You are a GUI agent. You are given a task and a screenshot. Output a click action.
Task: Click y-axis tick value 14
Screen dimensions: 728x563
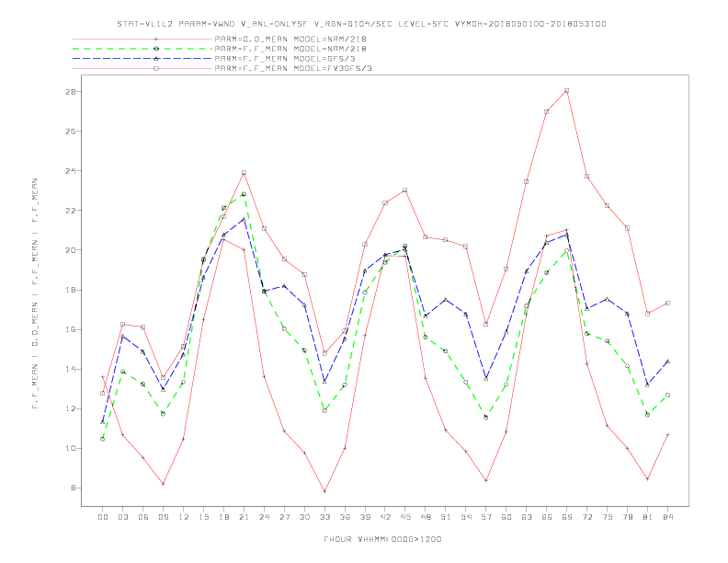click(70, 369)
